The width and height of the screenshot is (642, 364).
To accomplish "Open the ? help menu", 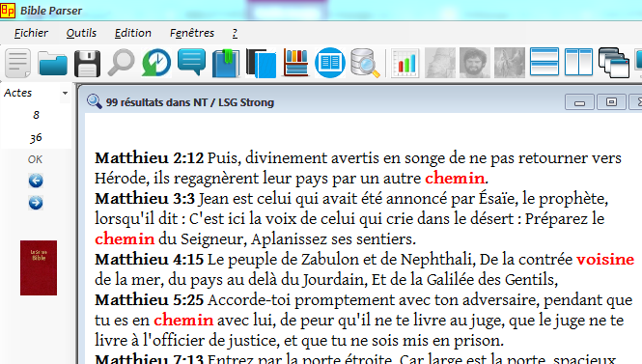I will click(x=235, y=33).
